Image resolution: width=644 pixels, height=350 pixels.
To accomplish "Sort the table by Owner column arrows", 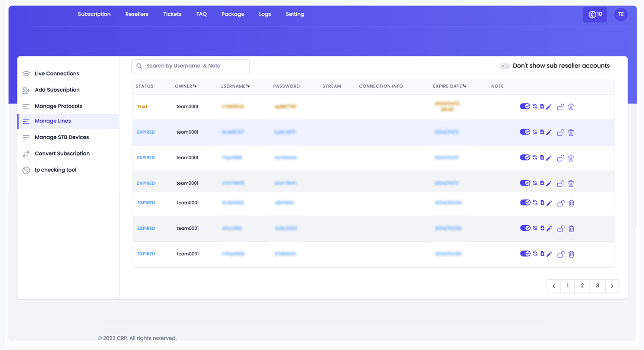I will tap(195, 86).
